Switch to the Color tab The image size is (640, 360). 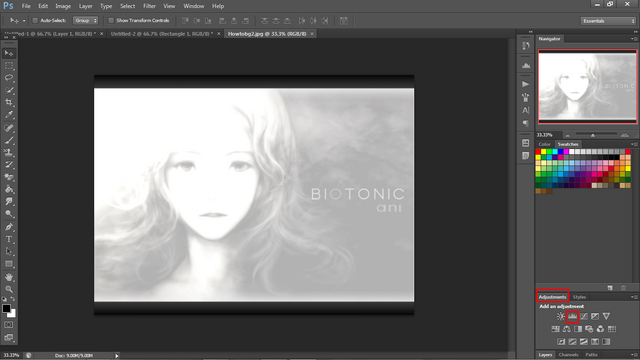[544, 144]
